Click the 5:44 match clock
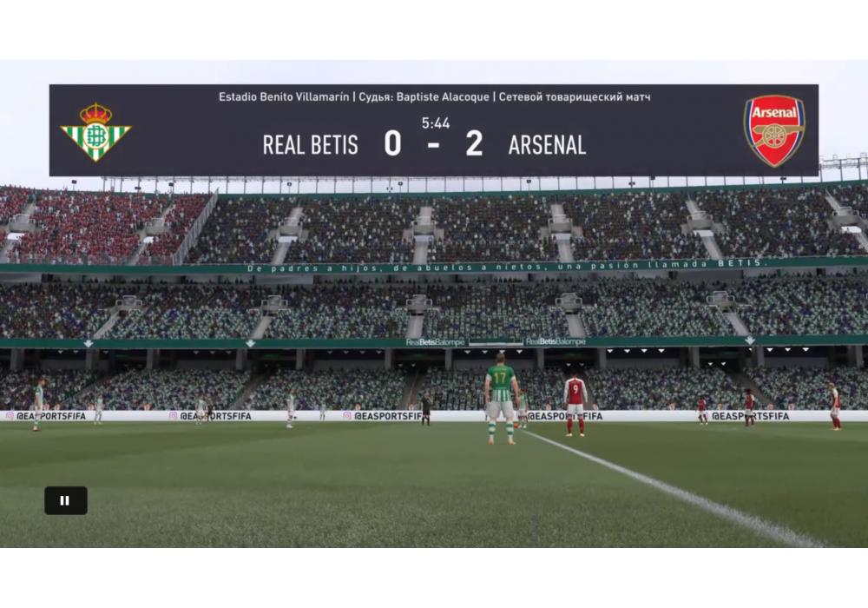 tap(436, 123)
